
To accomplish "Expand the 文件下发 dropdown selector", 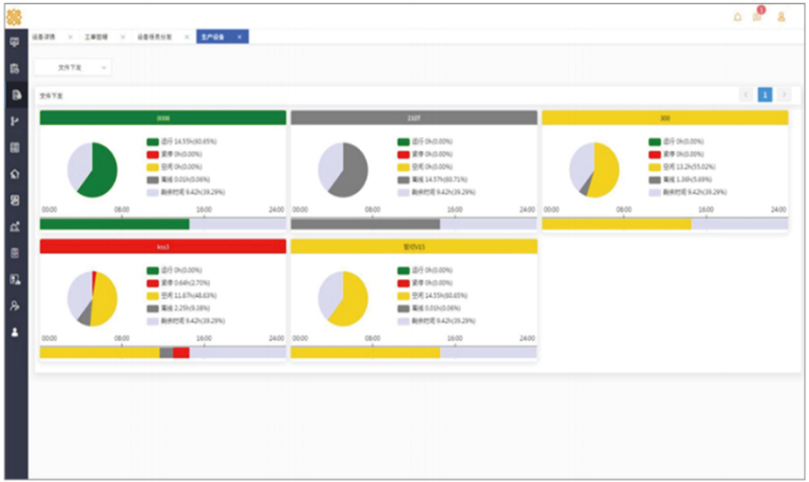I will [73, 68].
